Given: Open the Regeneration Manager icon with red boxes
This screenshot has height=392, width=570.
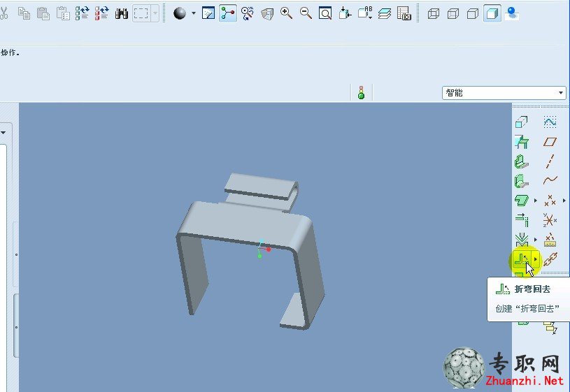Looking at the screenshot, I should pos(102,13).
